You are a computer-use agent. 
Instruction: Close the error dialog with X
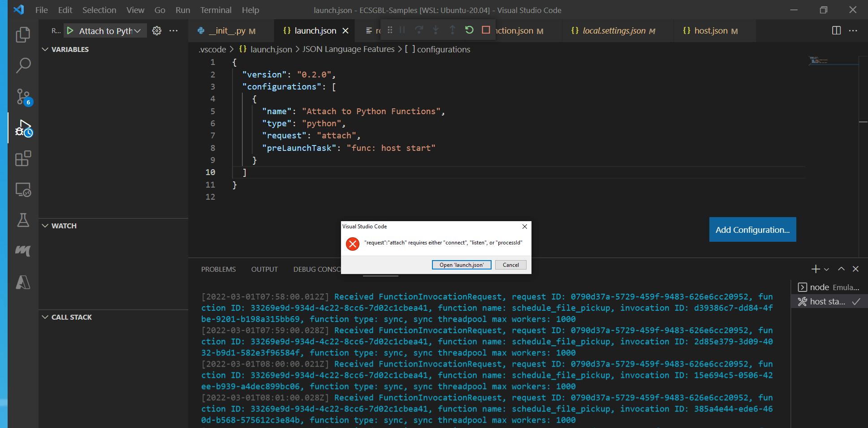[524, 227]
